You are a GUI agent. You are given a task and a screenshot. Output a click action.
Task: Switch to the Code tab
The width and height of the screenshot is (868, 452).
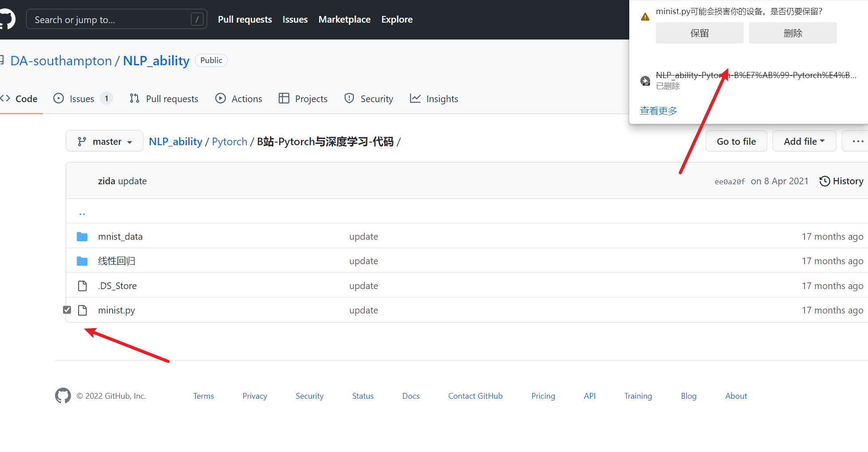(x=20, y=99)
